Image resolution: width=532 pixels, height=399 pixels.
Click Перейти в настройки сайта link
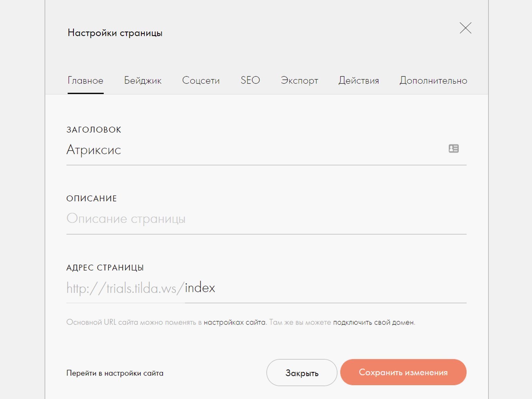coord(115,373)
